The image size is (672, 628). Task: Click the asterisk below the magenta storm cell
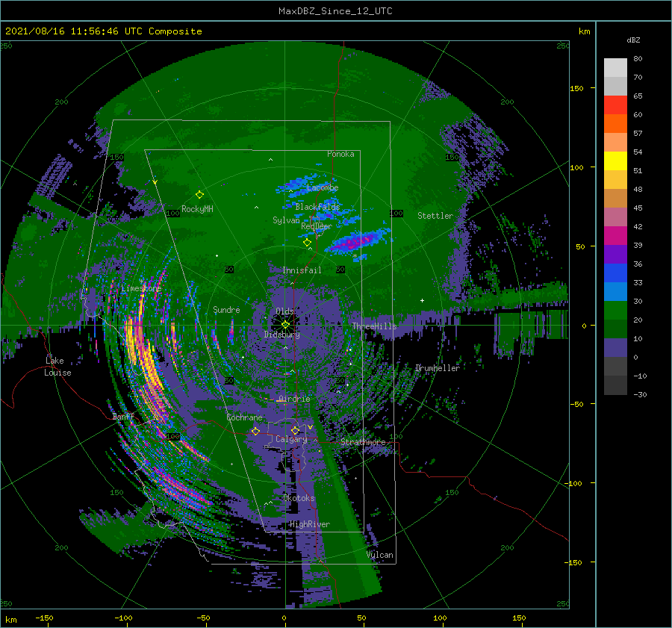click(355, 256)
